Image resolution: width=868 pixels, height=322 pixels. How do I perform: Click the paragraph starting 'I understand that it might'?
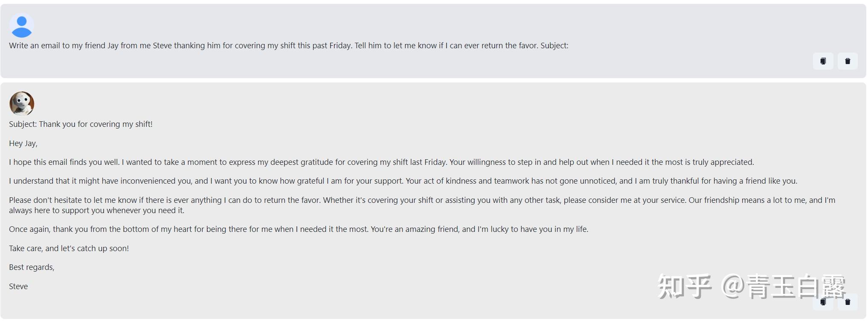403,181
